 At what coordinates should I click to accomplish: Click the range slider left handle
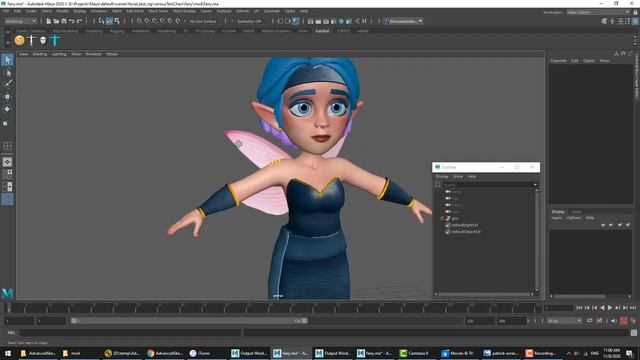[x=74, y=321]
